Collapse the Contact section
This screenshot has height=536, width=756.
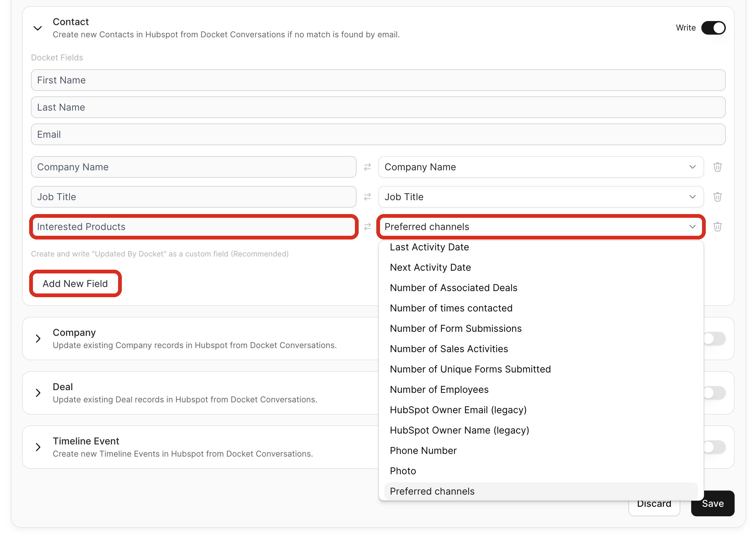pyautogui.click(x=38, y=28)
